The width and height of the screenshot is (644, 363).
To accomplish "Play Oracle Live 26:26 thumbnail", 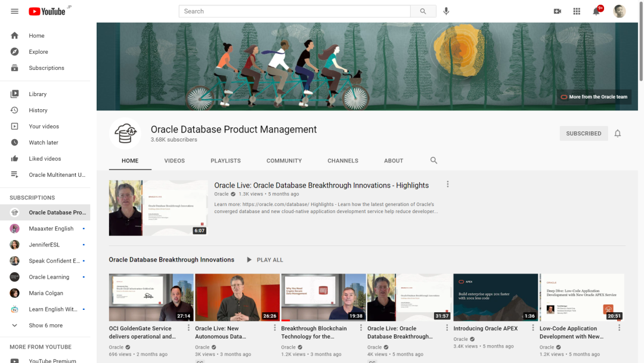I will click(237, 297).
